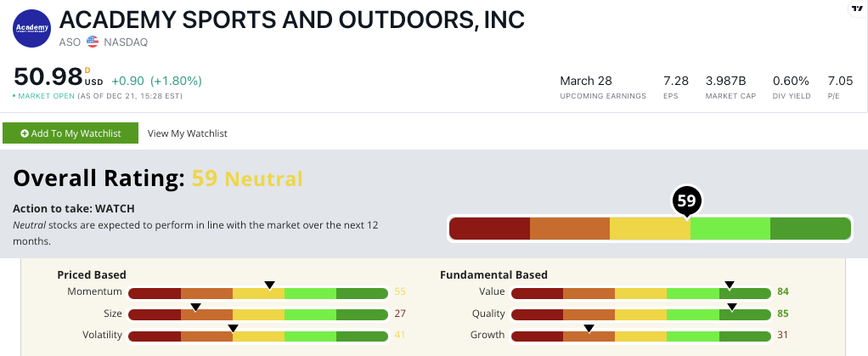The width and height of the screenshot is (868, 356).
Task: Click the US flag icon beside ASO
Action: point(93,42)
